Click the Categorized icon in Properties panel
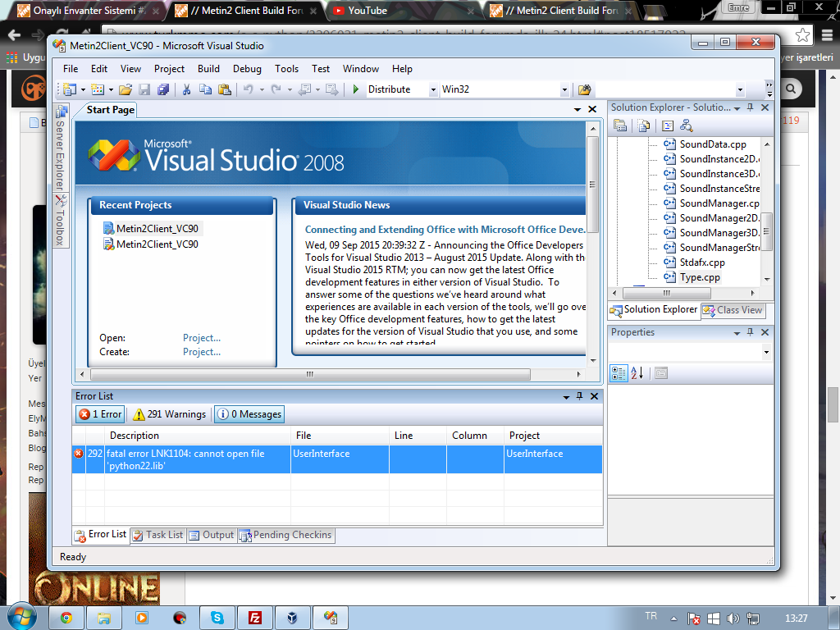This screenshot has width=840, height=630. (x=619, y=373)
